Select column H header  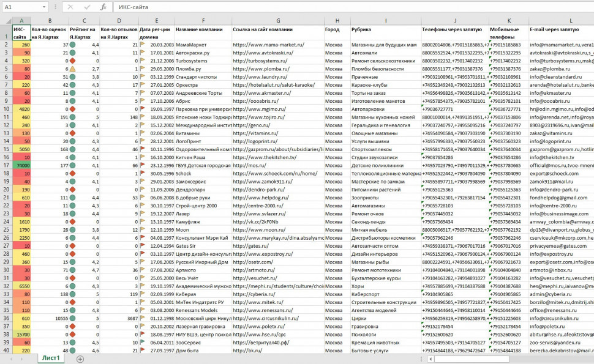(x=337, y=21)
